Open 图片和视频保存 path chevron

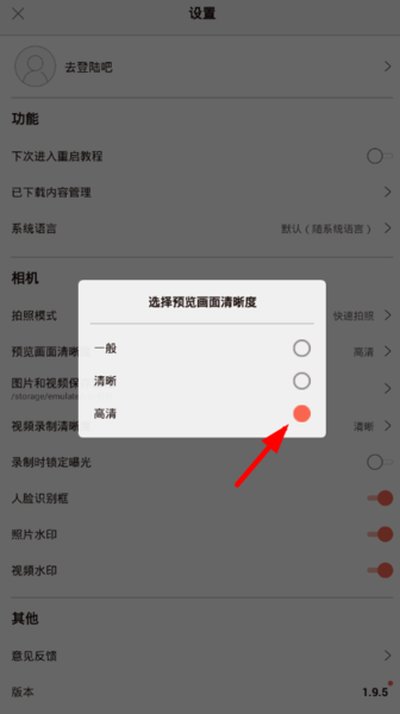point(387,388)
